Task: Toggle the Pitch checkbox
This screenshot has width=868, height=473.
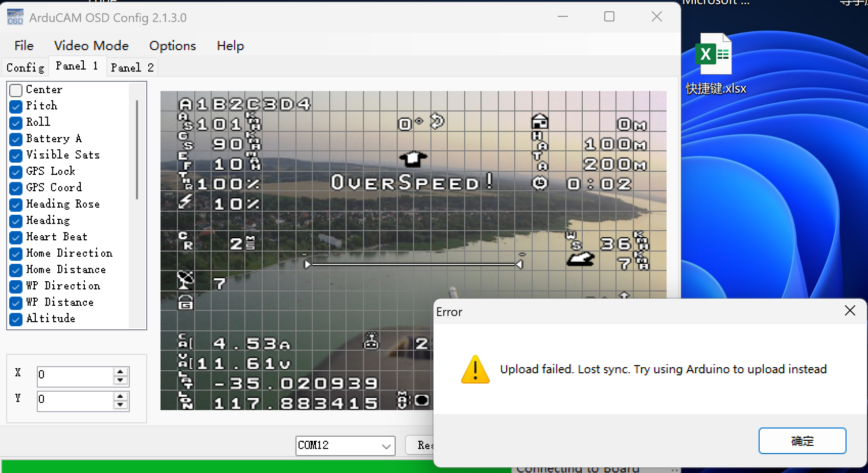Action: coord(16,106)
